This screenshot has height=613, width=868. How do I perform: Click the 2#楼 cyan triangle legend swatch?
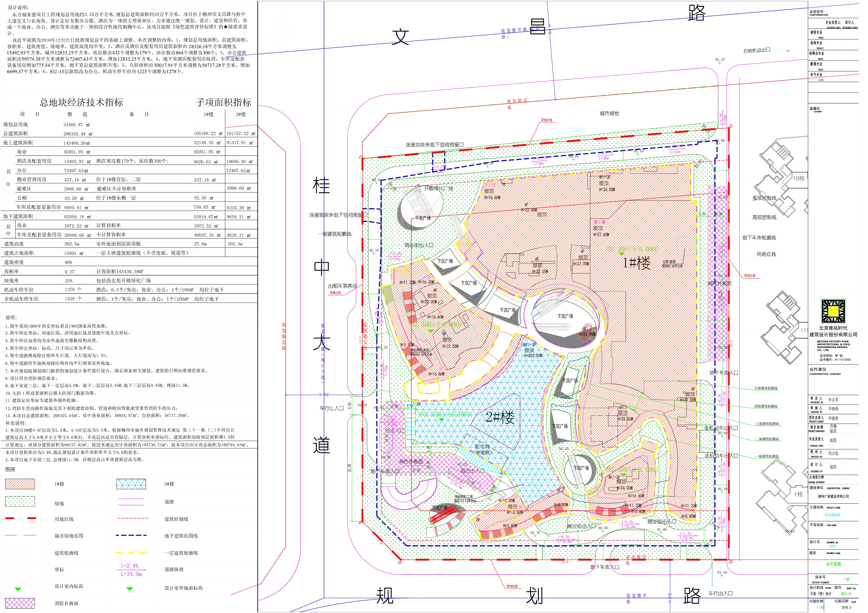[131, 484]
